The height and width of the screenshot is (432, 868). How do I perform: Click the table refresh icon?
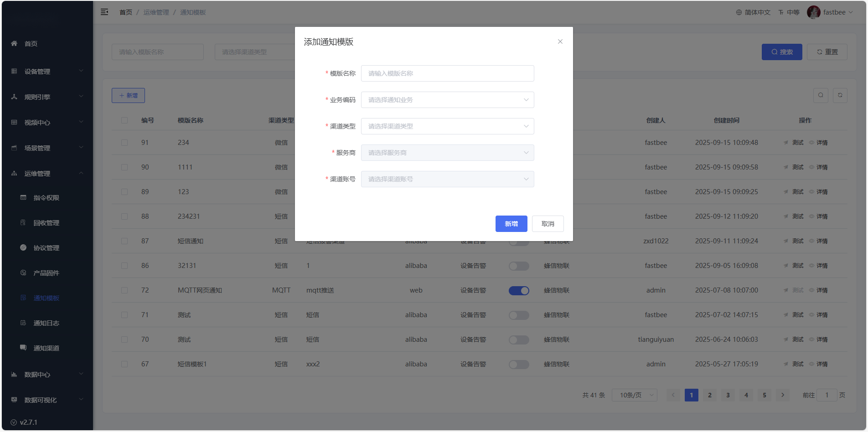click(840, 95)
